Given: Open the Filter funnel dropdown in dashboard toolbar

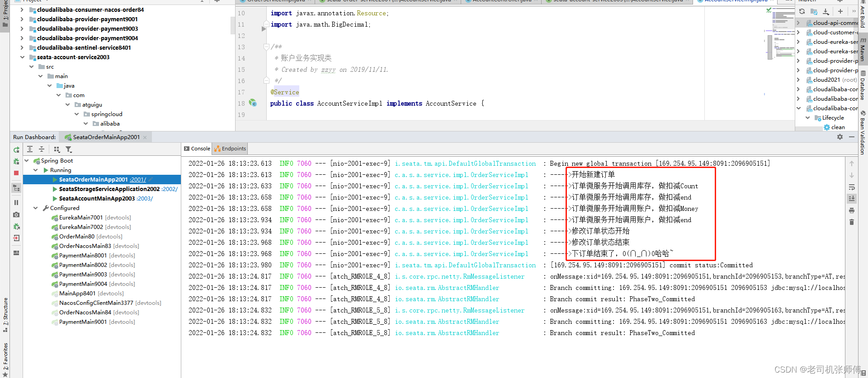Looking at the screenshot, I should [x=69, y=149].
